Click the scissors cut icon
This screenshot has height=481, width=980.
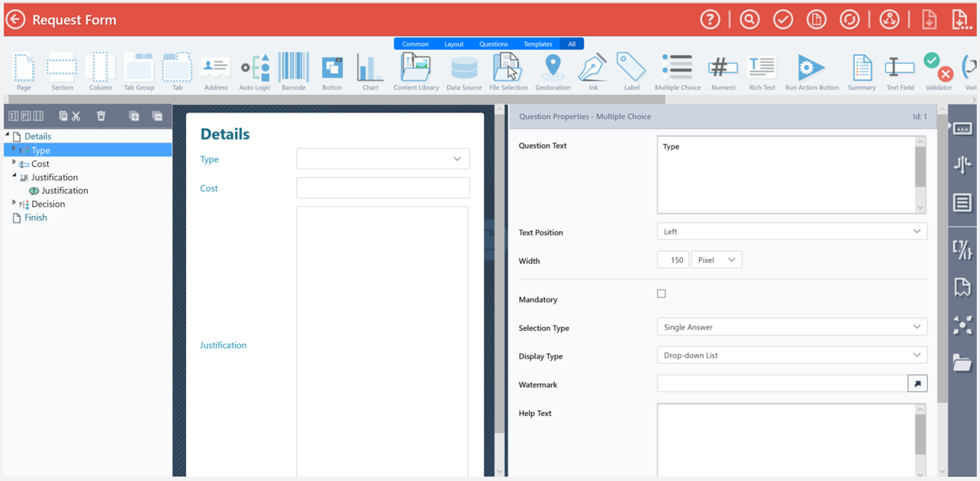(76, 116)
